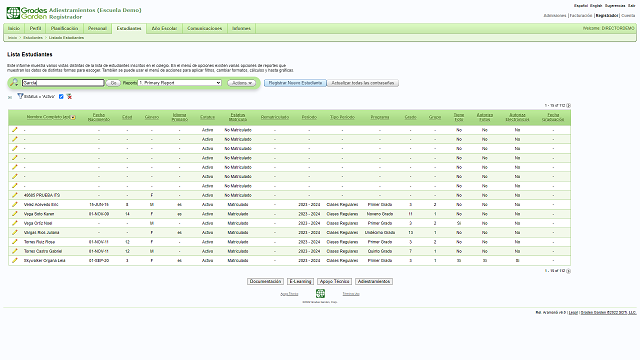Screen dimensions: 640x360
Task: Open the Año Escolar tab
Action: click(x=164, y=28)
